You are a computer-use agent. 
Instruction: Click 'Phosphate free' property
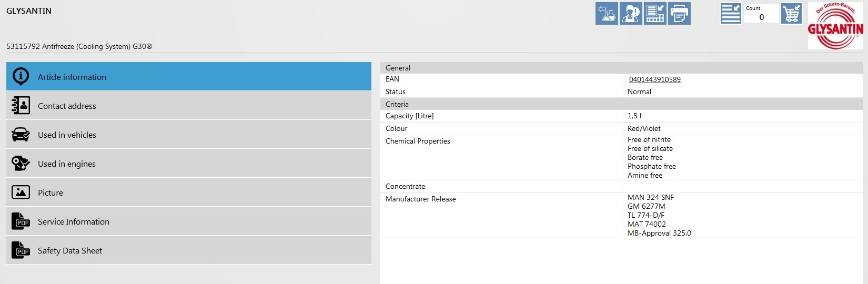652,166
